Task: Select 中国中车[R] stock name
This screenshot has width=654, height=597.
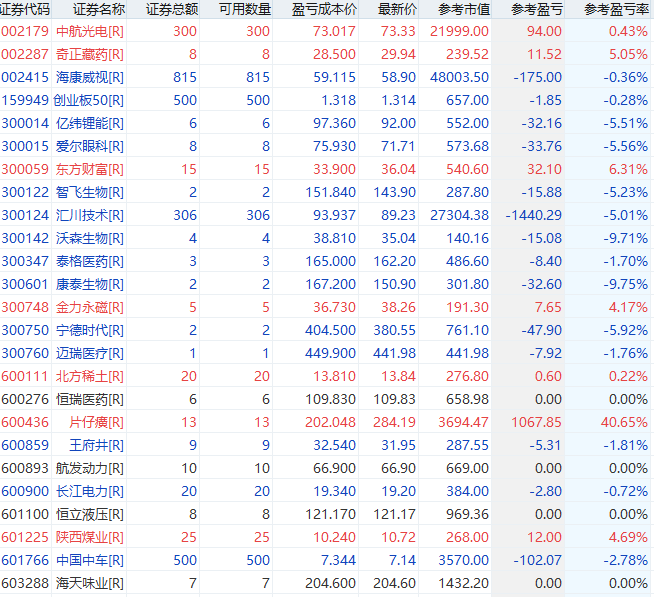Action: 90,560
